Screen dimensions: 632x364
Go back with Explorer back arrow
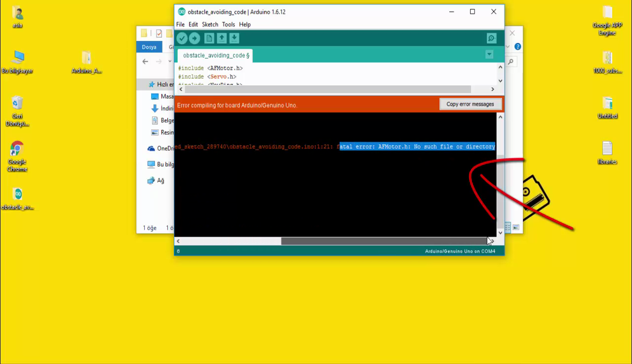point(145,62)
